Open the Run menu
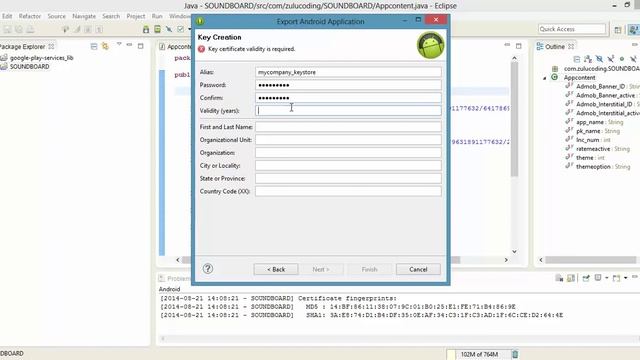640x360 pixels. point(157,16)
